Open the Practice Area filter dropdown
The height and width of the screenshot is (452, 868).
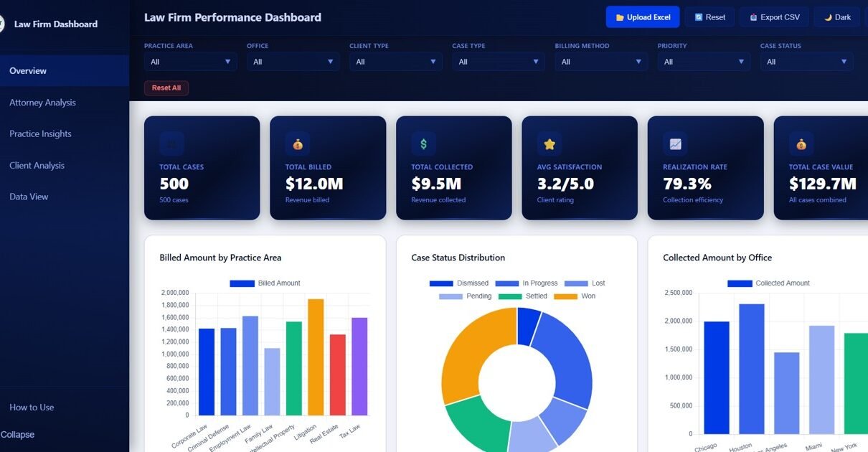[190, 62]
